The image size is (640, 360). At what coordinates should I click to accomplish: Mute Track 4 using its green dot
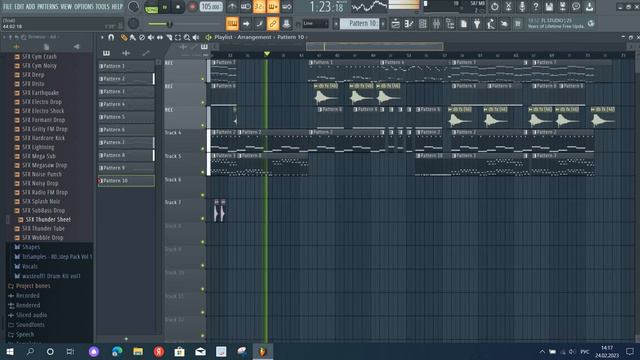click(202, 149)
